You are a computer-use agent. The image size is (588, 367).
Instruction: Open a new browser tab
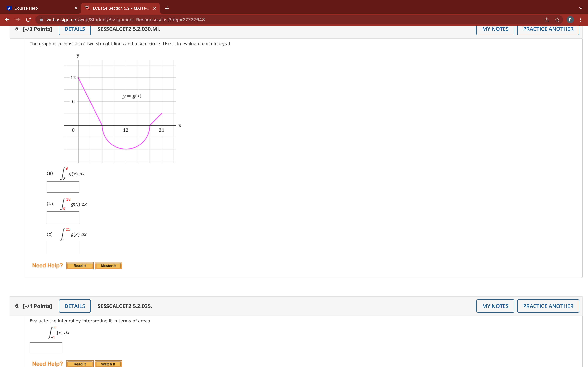pyautogui.click(x=167, y=8)
